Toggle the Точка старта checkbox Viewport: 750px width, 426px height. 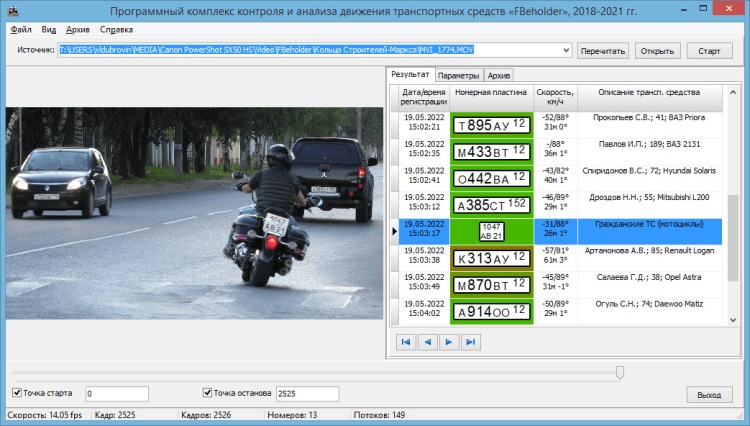[17, 393]
